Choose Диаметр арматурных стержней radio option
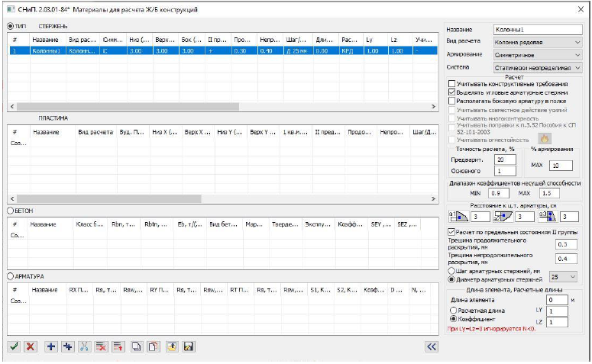Screen dimensions: 592x364 pyautogui.click(x=451, y=279)
